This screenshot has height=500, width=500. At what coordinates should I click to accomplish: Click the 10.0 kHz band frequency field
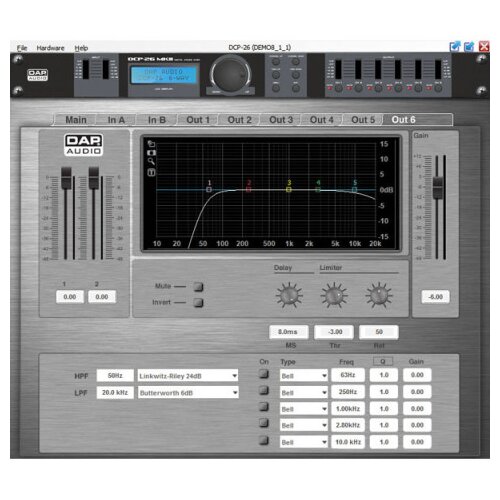point(348,442)
